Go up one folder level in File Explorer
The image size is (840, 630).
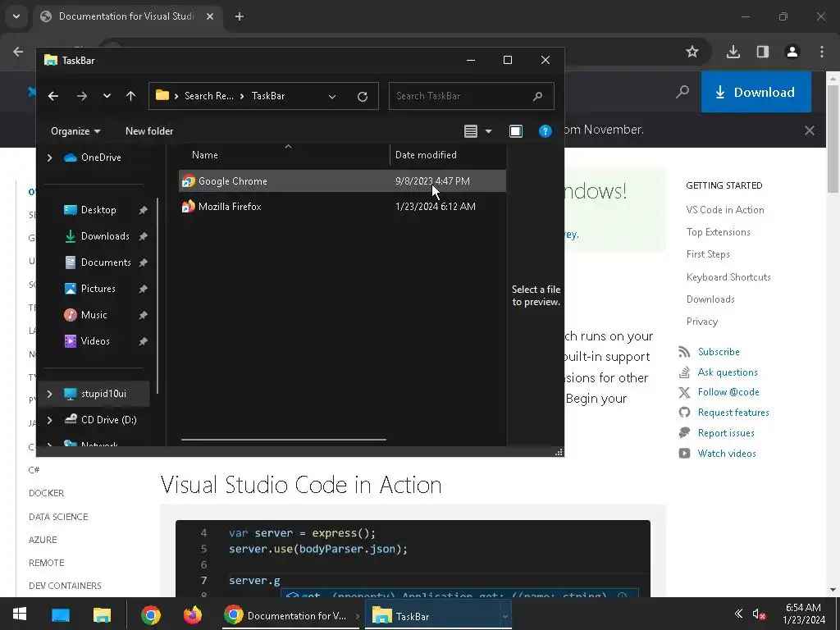click(x=130, y=96)
